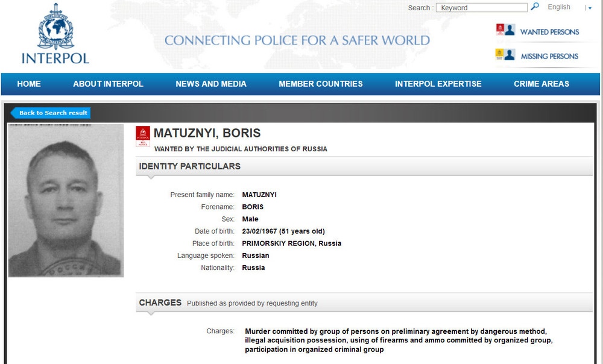Open the MEMBER COUNTRIES menu

[x=321, y=84]
